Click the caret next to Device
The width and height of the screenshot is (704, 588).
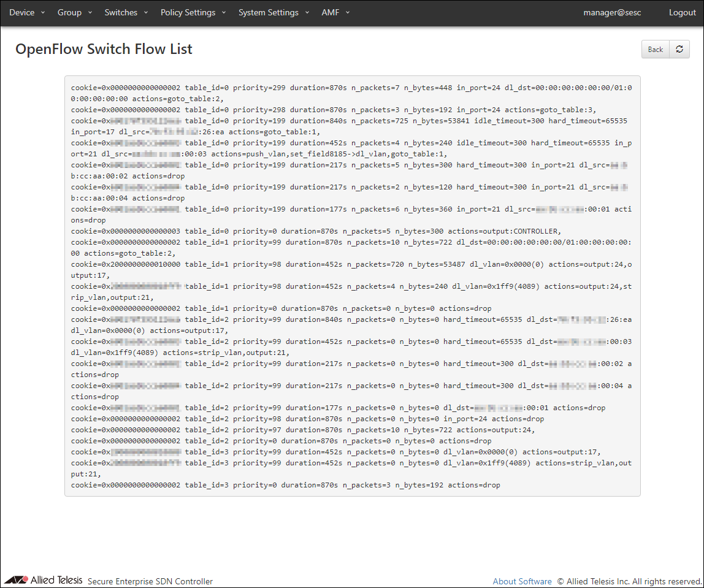tap(43, 13)
